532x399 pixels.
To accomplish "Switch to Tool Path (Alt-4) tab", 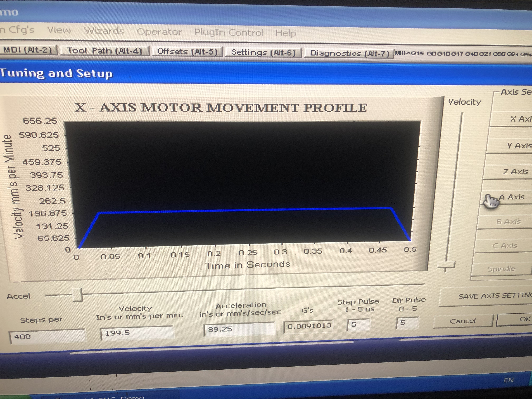I will click(104, 51).
